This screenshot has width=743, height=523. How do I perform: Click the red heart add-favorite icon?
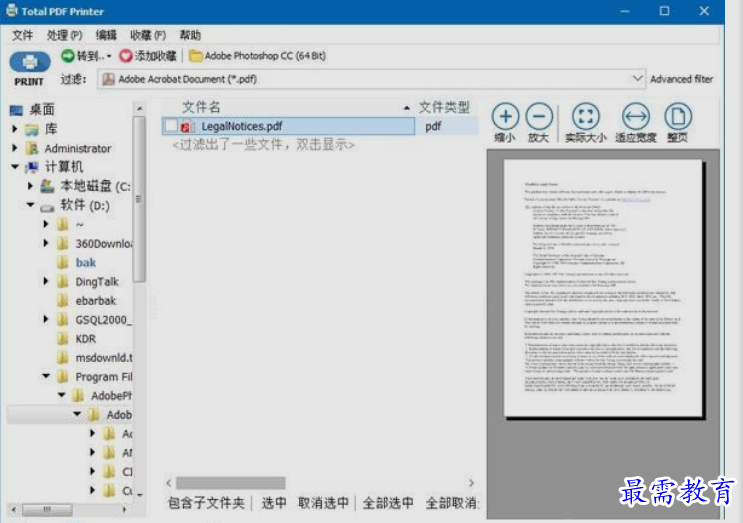pos(126,56)
